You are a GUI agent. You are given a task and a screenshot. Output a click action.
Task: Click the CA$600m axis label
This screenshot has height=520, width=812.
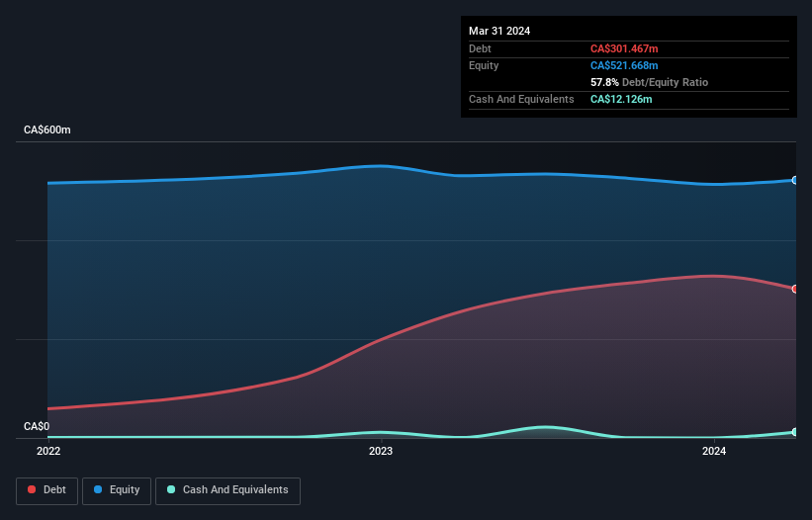[x=47, y=130]
